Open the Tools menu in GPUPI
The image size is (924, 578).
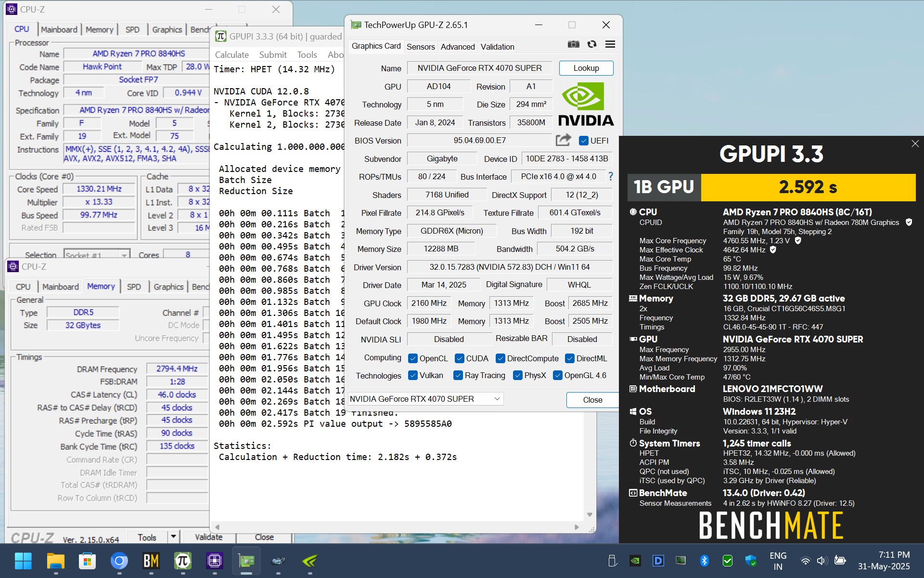pyautogui.click(x=307, y=55)
